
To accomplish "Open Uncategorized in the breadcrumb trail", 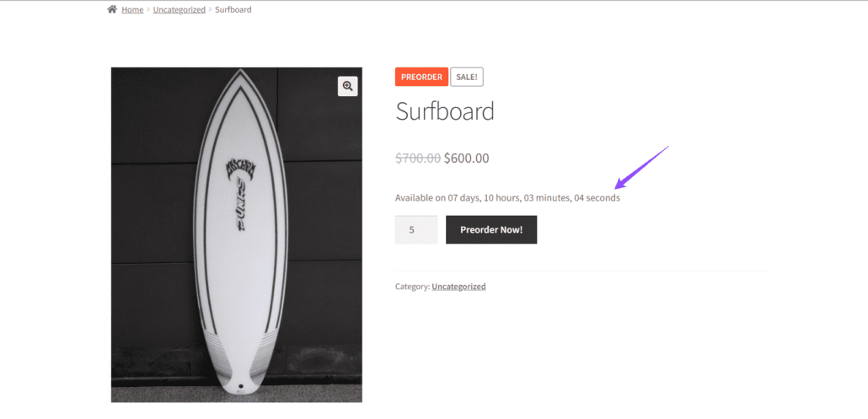I will click(x=179, y=9).
